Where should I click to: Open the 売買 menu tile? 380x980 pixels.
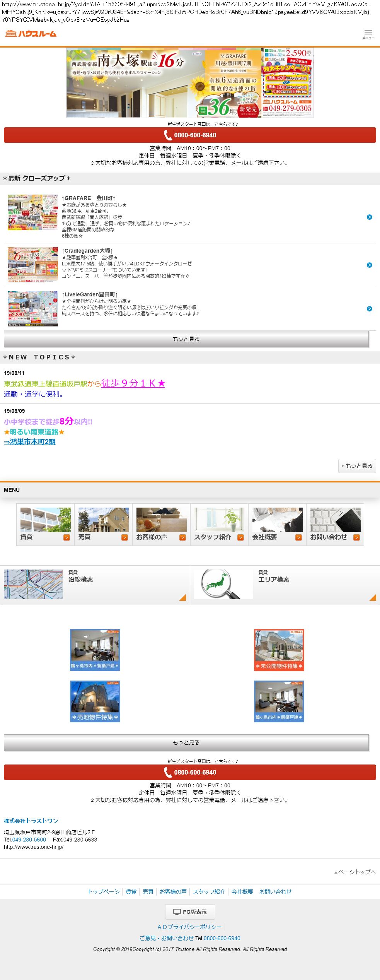[x=103, y=524]
